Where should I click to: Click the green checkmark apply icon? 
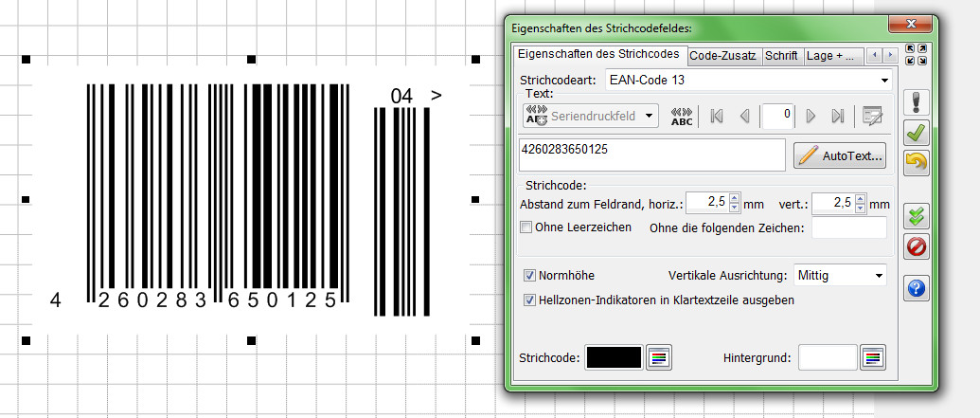pos(917,133)
